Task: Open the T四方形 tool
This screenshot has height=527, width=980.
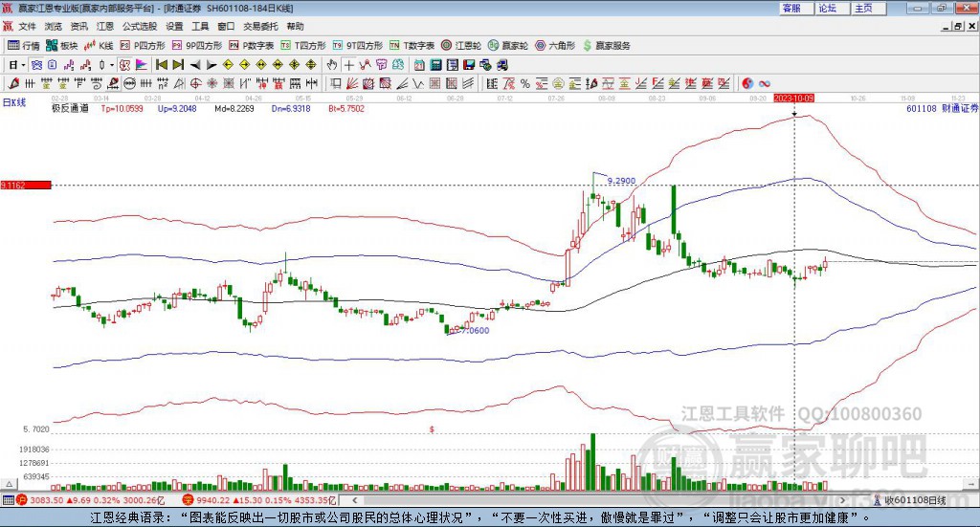Action: [303, 46]
